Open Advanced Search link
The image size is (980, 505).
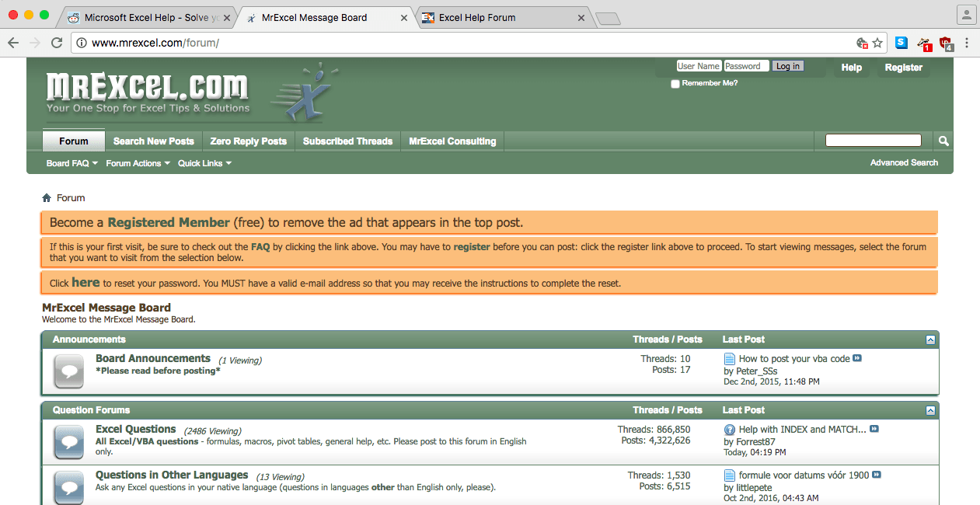point(904,162)
